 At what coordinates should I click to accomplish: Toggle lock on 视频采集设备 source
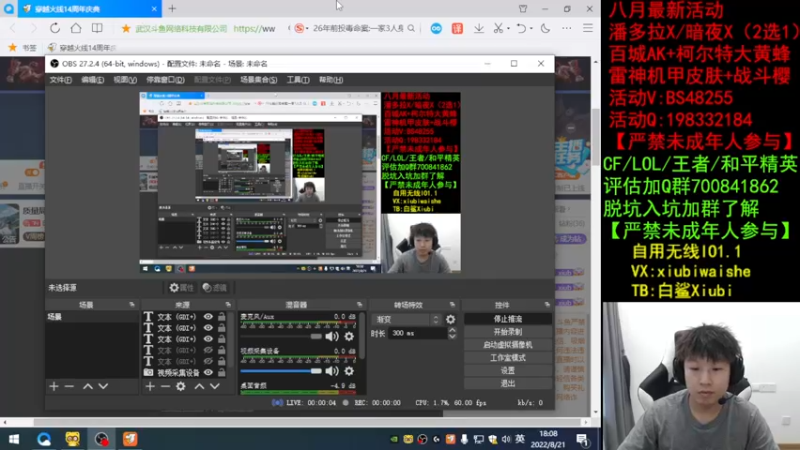click(x=222, y=372)
